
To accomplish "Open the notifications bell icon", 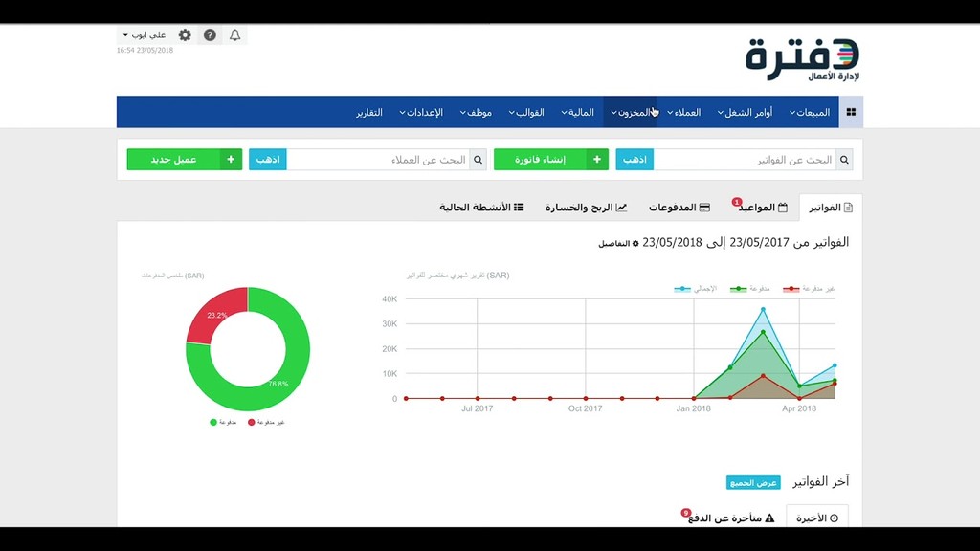I will (235, 35).
